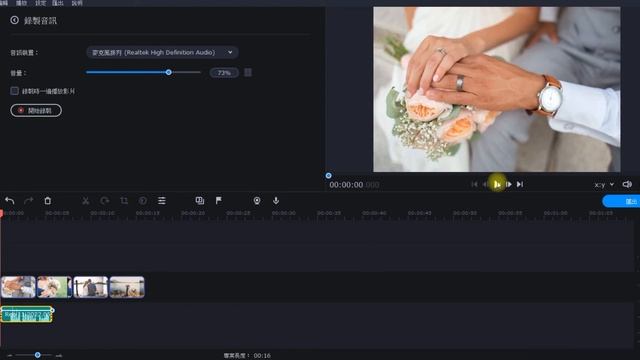Click the wedding preview video frame
Screen dimensions: 640x360
[497, 89]
